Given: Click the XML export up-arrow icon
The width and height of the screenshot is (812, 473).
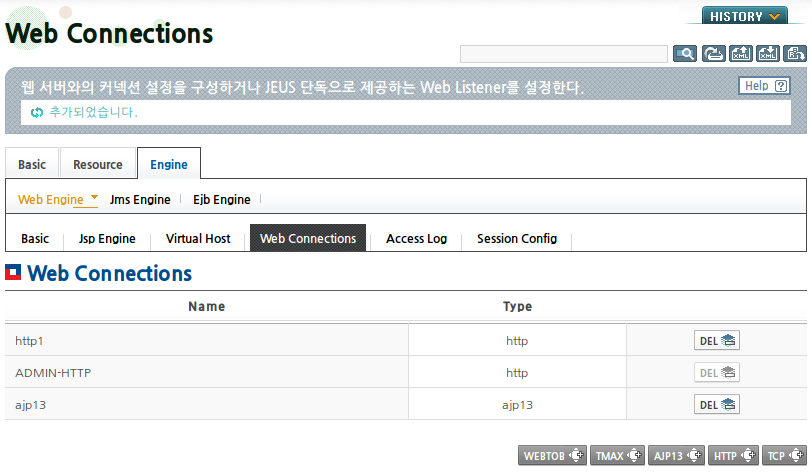Looking at the screenshot, I should pyautogui.click(x=741, y=53).
